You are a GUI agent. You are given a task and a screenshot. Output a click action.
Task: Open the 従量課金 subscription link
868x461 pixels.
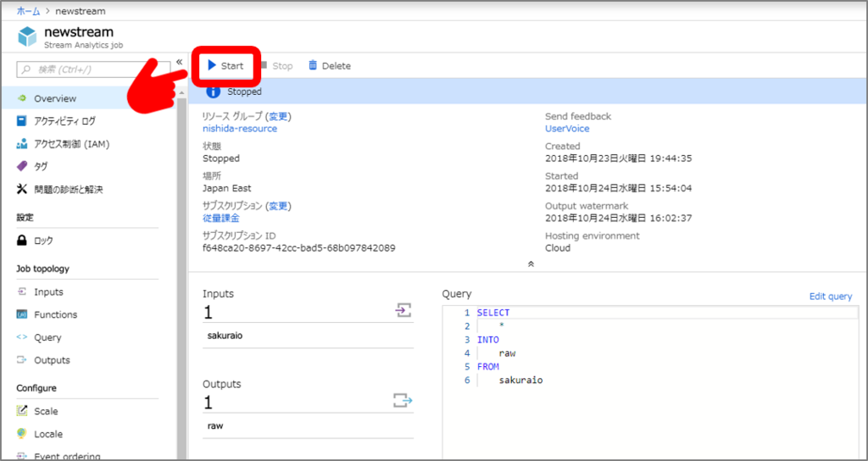pos(221,218)
